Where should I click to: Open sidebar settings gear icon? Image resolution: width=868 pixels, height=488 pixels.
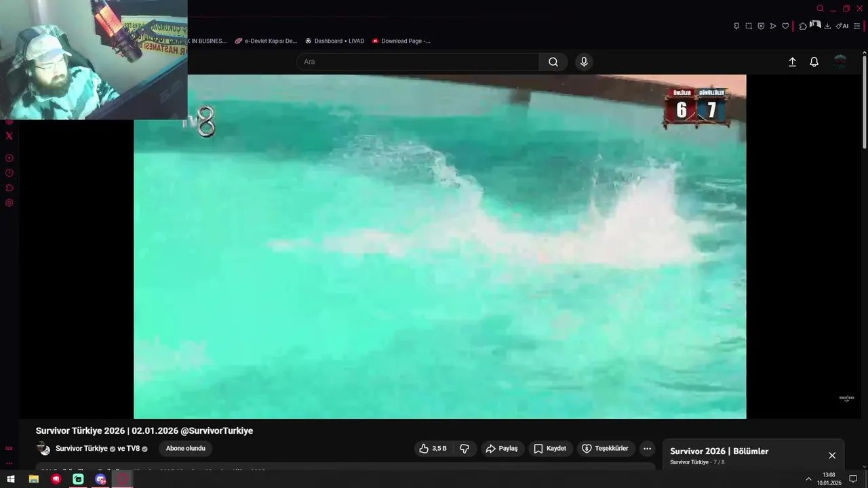click(9, 203)
